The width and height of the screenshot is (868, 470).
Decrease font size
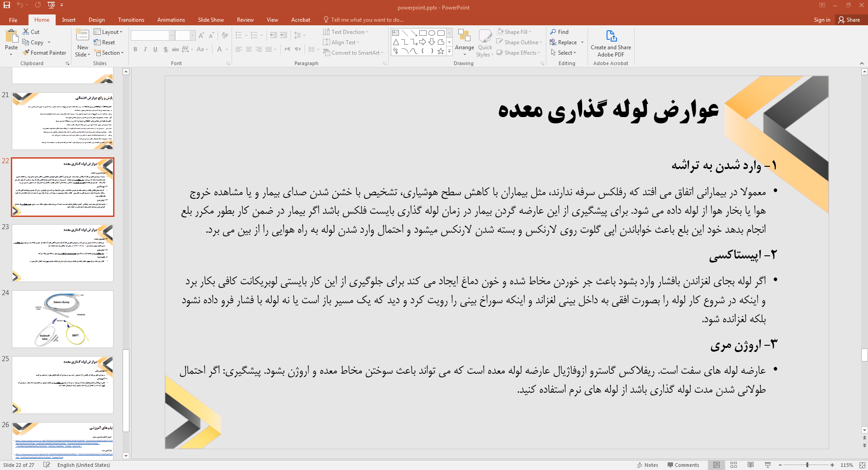pyautogui.click(x=211, y=35)
